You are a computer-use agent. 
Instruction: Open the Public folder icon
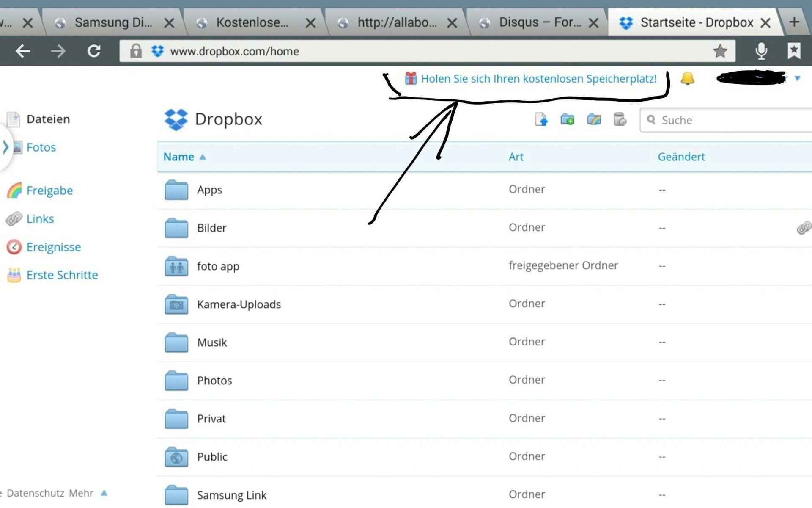(176, 457)
